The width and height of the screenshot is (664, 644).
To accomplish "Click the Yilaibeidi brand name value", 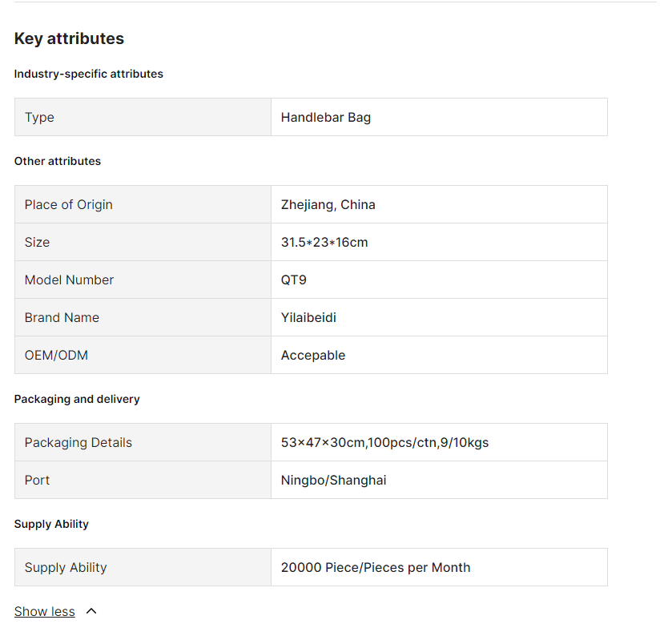I will tap(308, 317).
